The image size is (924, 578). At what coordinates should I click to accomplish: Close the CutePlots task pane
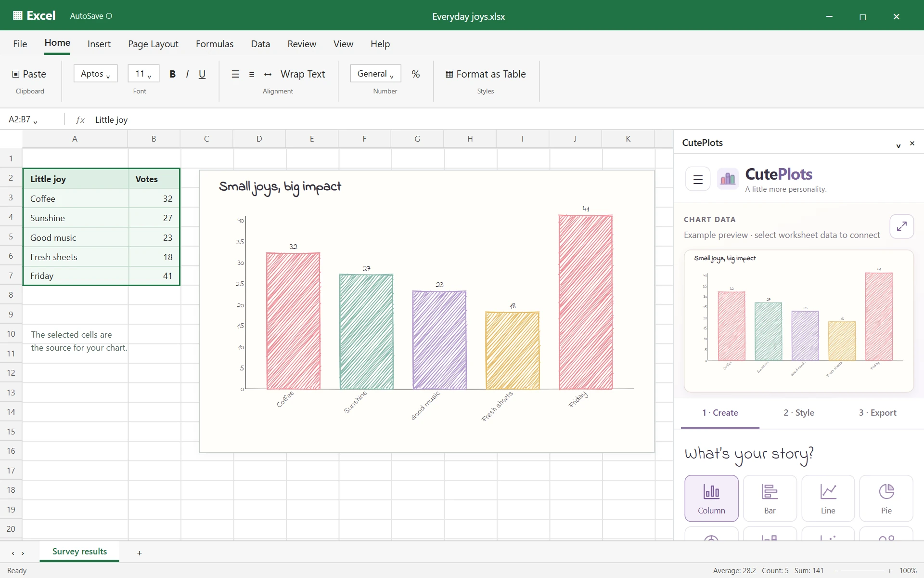[912, 144]
